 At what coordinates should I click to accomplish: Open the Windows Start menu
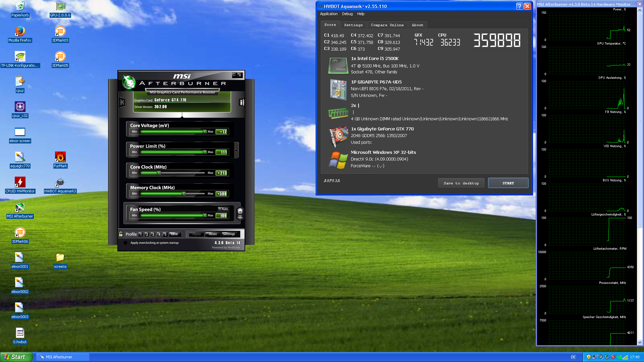(16, 357)
